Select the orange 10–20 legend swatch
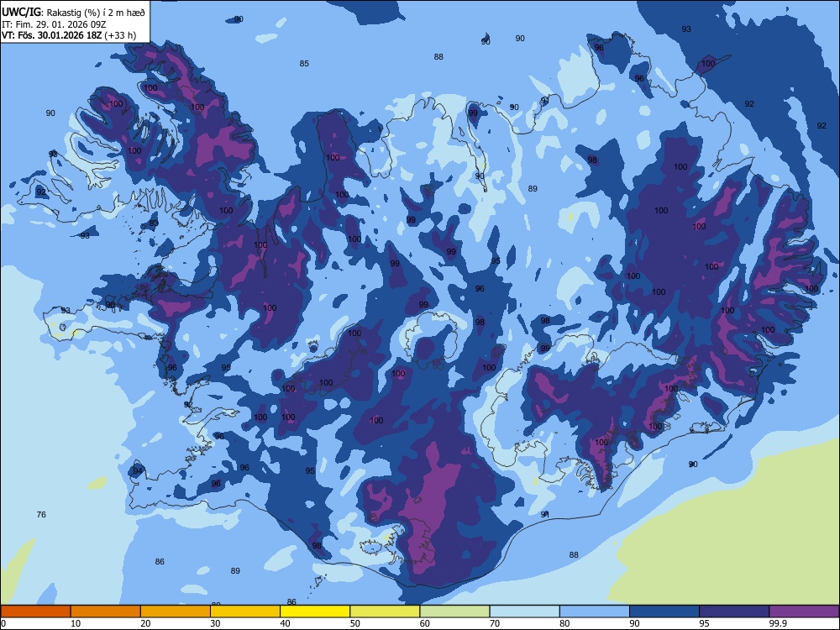This screenshot has width=840, height=630. 106,612
